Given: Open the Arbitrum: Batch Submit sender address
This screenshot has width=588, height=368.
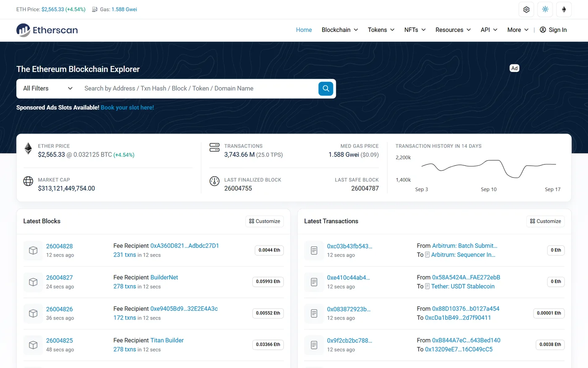Looking at the screenshot, I should pos(465,246).
